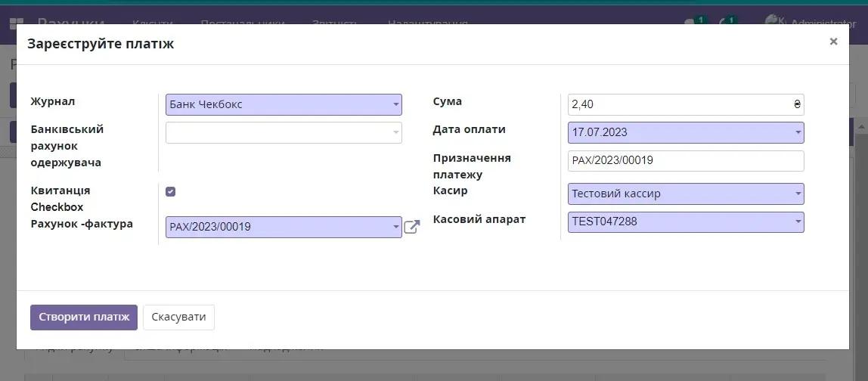Close the payment dialog with ×
This screenshot has width=868, height=381.
point(833,42)
